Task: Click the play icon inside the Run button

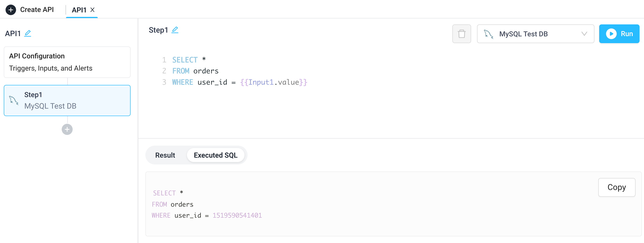Action: 612,34
